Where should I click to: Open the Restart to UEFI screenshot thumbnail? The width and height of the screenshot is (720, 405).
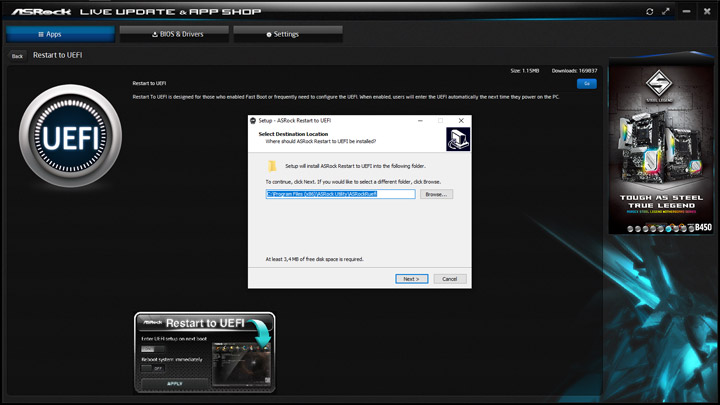pyautogui.click(x=205, y=353)
